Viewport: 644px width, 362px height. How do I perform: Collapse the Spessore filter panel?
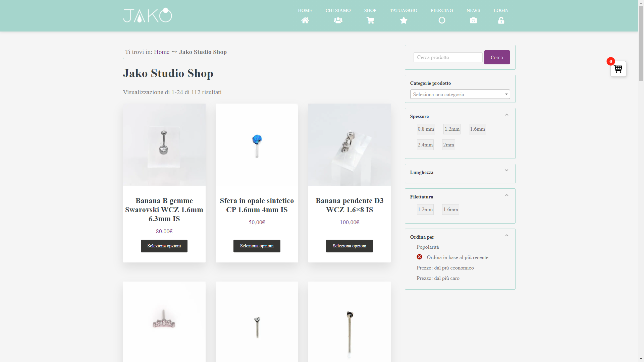pyautogui.click(x=506, y=115)
